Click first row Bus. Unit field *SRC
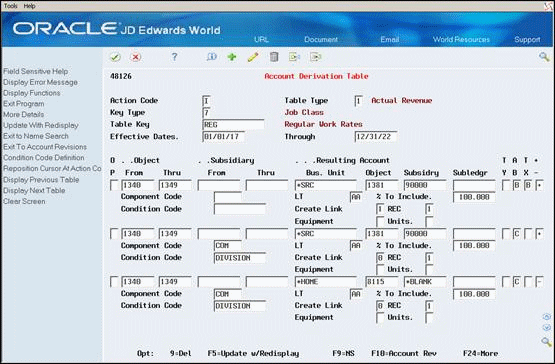The height and width of the screenshot is (364, 555). 326,185
